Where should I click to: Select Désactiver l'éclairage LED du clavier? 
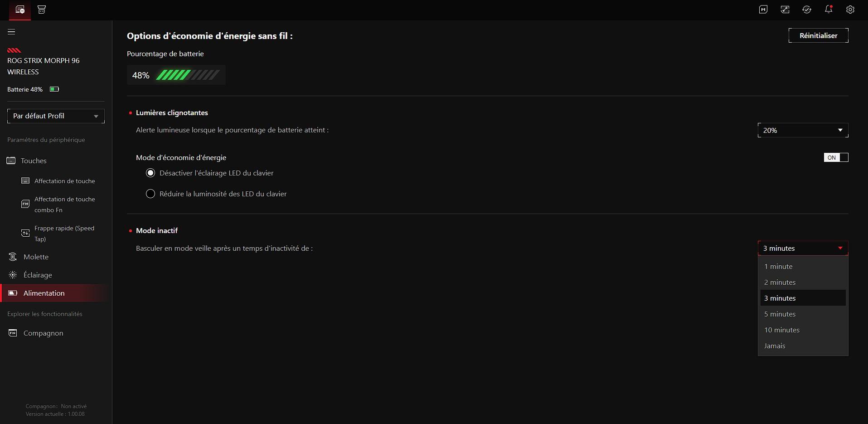tap(150, 173)
